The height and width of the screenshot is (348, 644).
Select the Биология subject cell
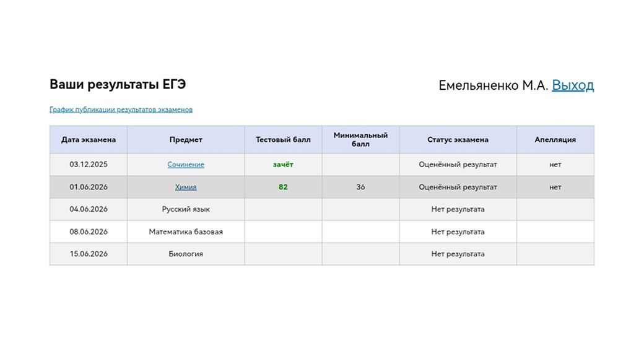(186, 254)
